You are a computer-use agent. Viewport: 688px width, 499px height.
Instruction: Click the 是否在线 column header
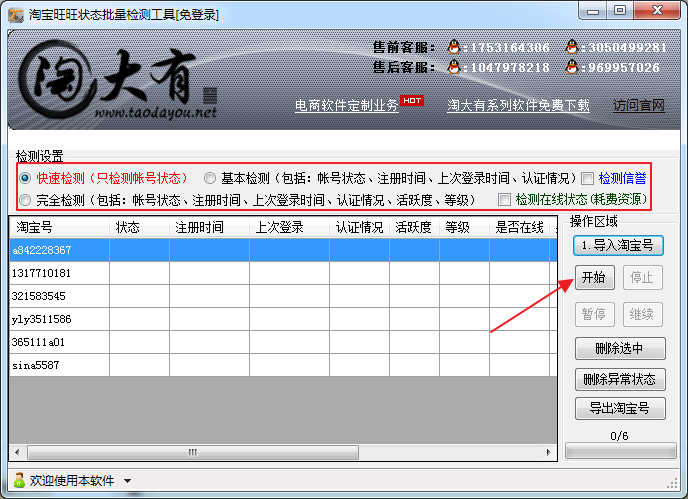(520, 227)
